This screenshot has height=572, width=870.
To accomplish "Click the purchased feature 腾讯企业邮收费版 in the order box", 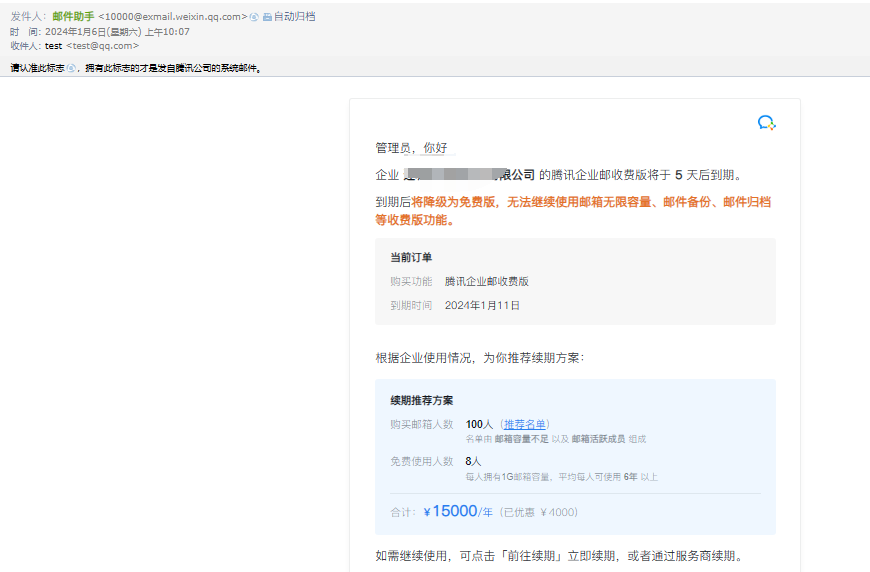I will pos(487,281).
